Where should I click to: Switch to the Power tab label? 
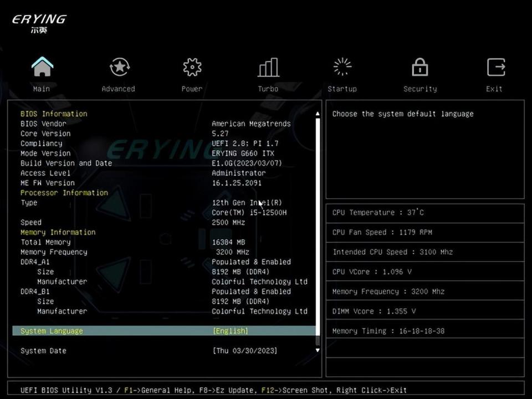[x=192, y=89]
